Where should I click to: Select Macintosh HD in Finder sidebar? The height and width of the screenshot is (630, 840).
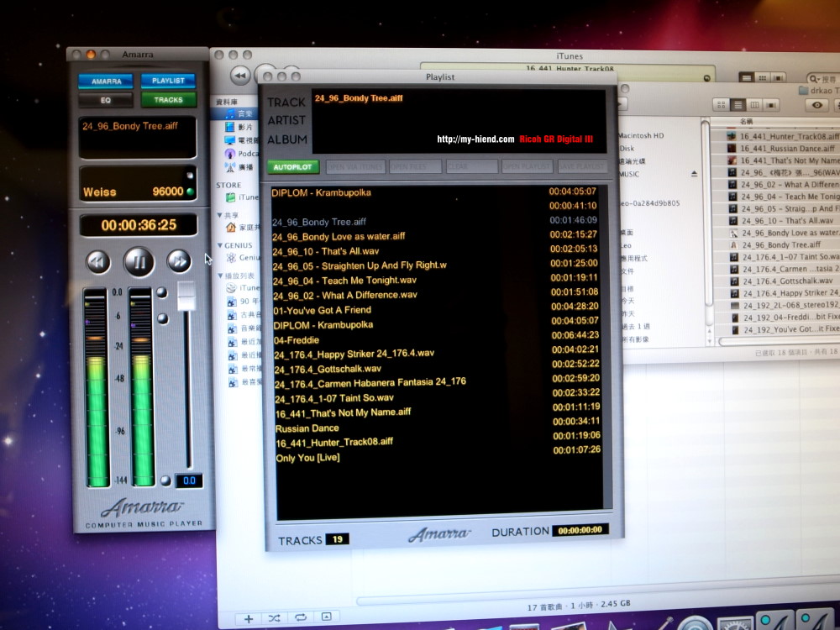641,135
